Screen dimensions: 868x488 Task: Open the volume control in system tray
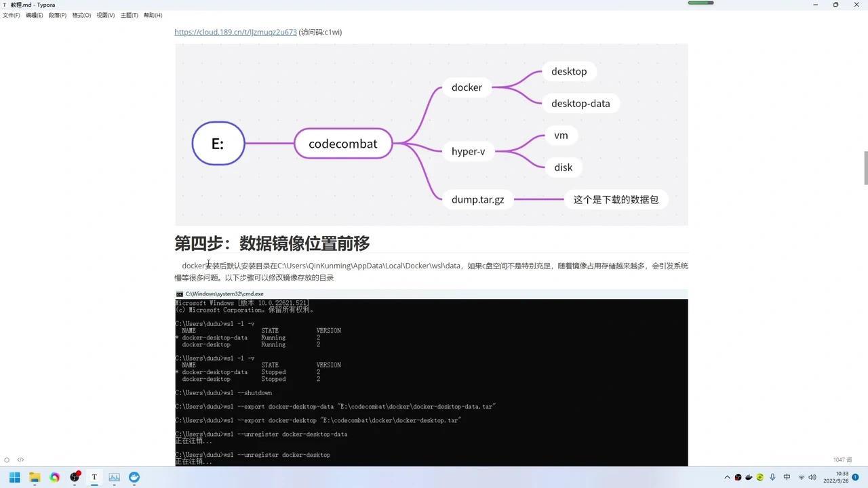[x=813, y=476]
